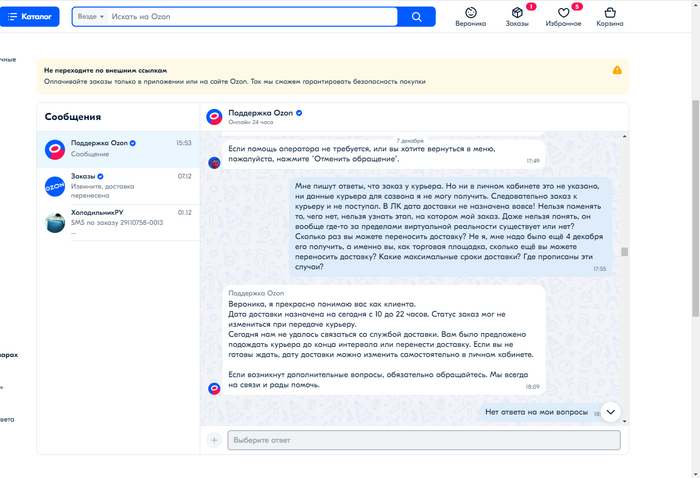Click the small Ozon avatar beside 18:09 reply

(214, 388)
